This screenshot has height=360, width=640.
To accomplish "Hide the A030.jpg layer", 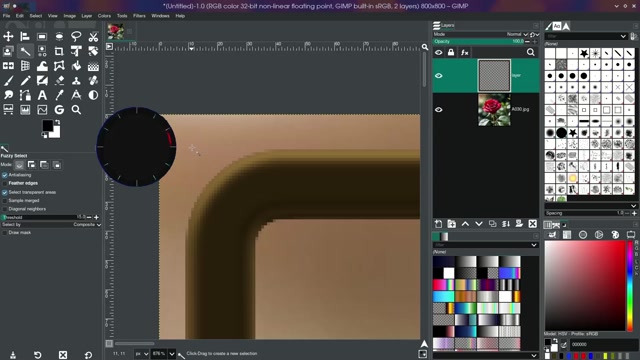I will 439,109.
